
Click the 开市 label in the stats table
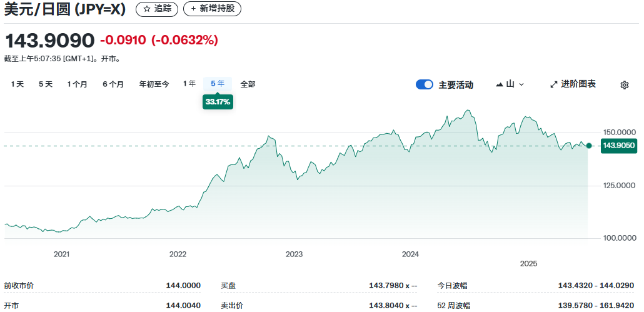[x=11, y=306]
